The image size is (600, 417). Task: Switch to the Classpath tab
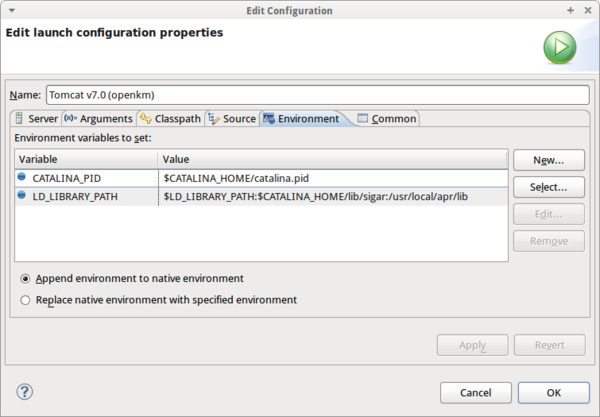(x=170, y=119)
